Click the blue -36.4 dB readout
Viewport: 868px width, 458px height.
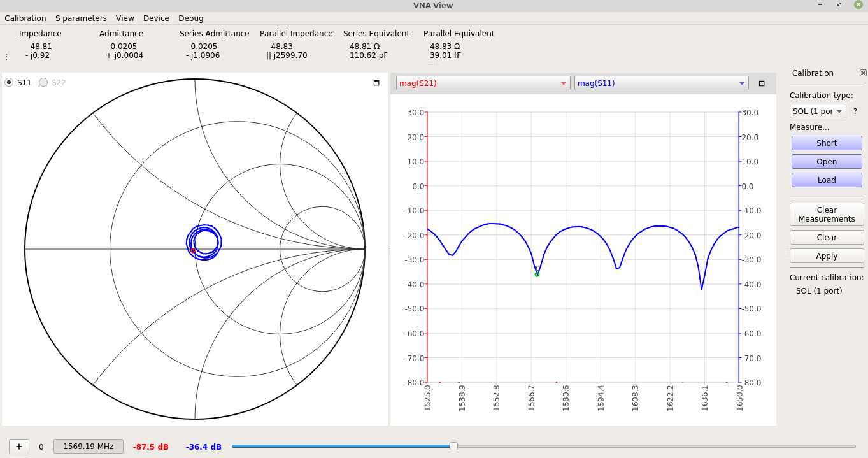click(x=204, y=447)
